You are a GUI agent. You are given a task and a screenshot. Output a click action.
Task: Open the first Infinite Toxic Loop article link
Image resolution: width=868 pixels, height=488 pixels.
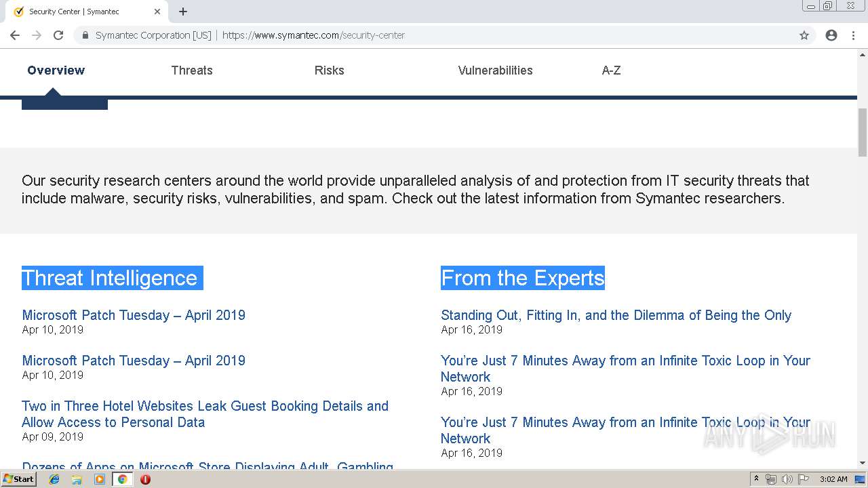click(x=625, y=369)
